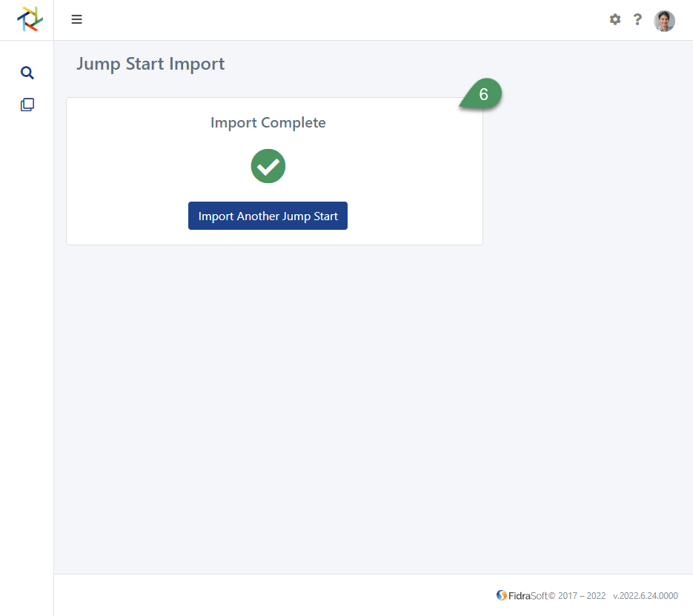
Task: Open the search panel in the sidebar
Action: click(27, 73)
